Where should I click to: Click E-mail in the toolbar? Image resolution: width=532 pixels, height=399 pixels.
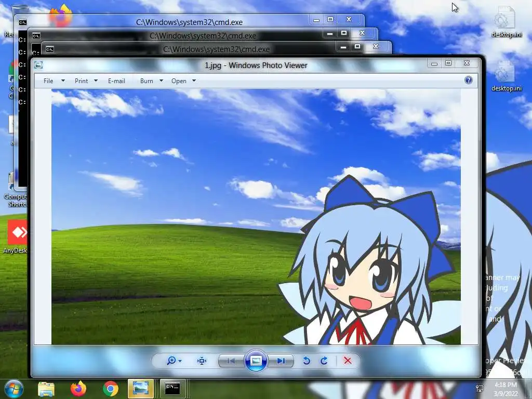(116, 81)
